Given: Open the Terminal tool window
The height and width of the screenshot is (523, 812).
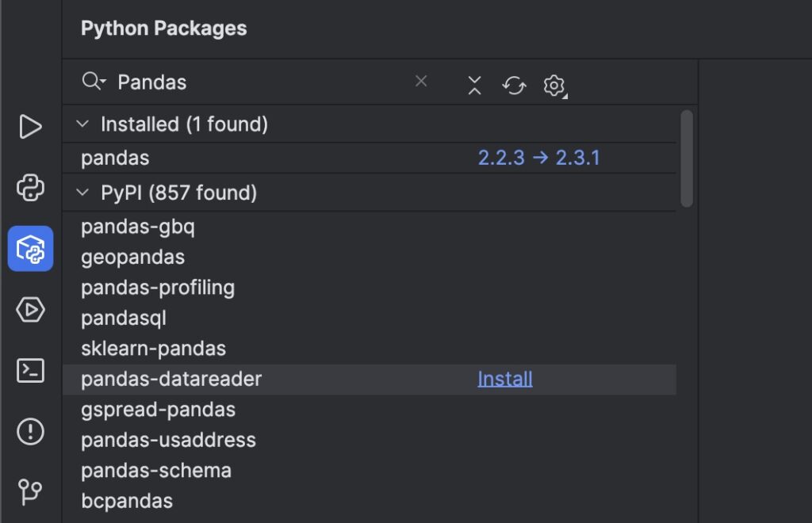Looking at the screenshot, I should point(30,370).
